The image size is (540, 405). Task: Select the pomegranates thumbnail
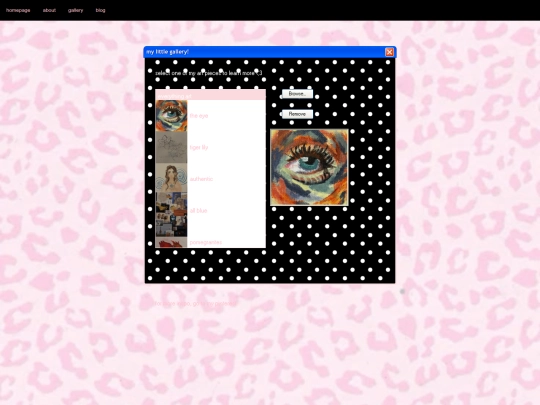pos(172,242)
